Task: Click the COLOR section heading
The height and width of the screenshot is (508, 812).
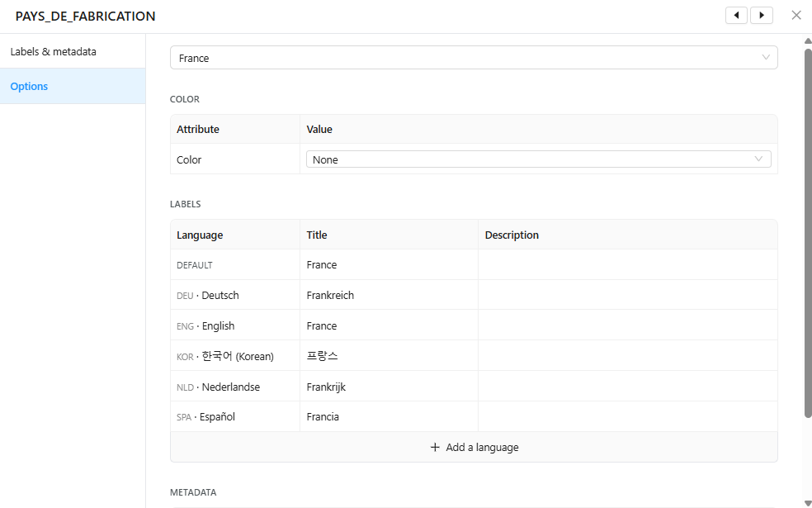Action: [185, 99]
